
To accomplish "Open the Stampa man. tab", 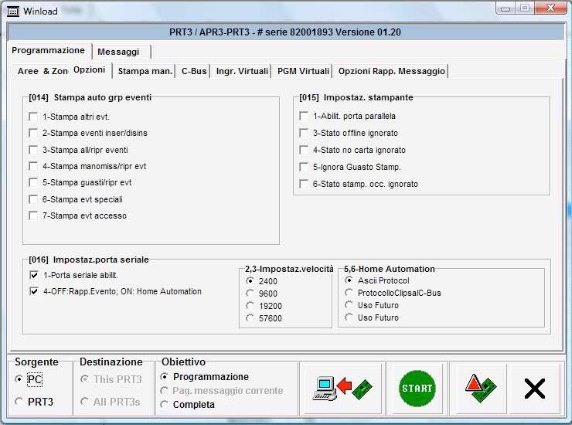I will pyautogui.click(x=145, y=71).
